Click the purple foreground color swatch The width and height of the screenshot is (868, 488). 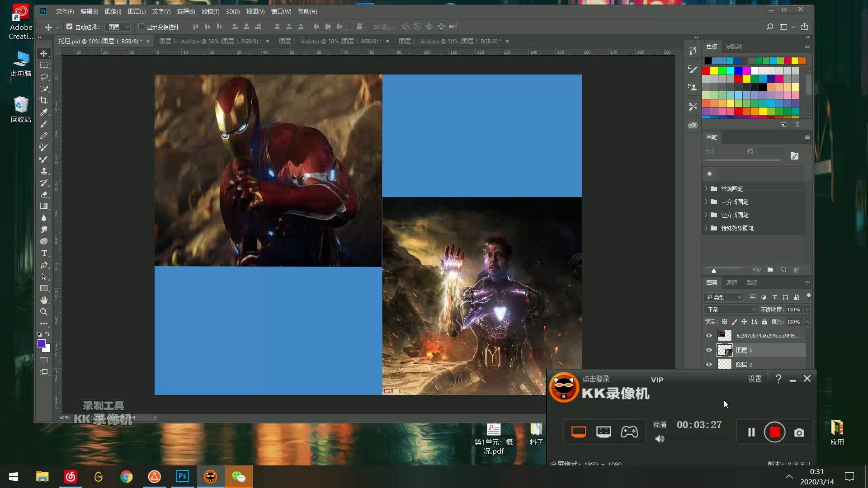(x=41, y=344)
